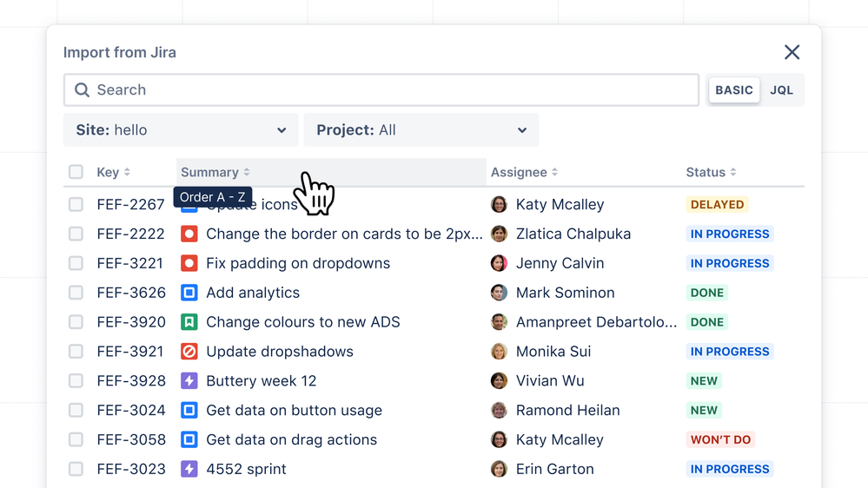Select the FEF-3626 row checkbox
The image size is (868, 488).
(76, 293)
